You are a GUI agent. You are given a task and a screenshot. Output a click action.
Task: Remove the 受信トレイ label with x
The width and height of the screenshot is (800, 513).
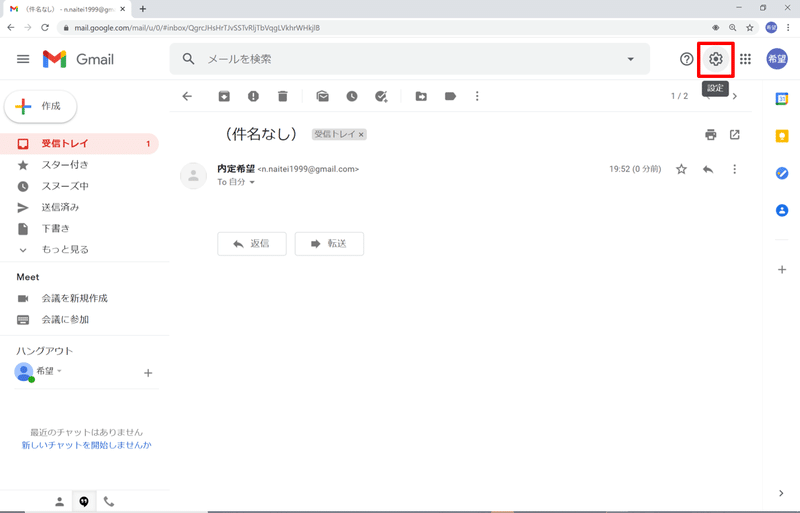click(x=361, y=135)
